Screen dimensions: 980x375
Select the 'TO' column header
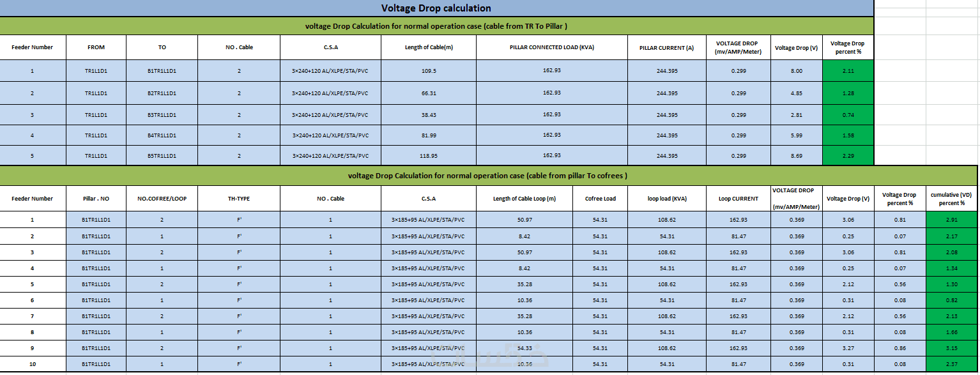click(x=162, y=47)
